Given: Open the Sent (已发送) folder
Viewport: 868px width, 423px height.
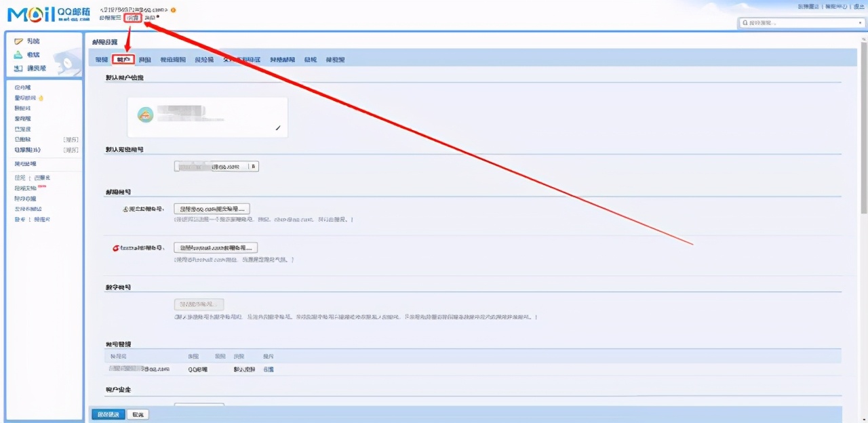Looking at the screenshot, I should pos(22,129).
